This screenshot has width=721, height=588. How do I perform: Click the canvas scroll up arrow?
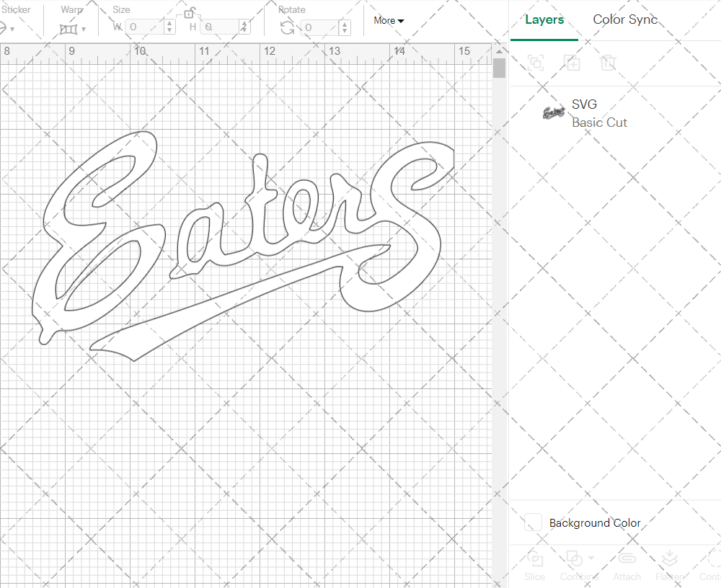point(499,50)
